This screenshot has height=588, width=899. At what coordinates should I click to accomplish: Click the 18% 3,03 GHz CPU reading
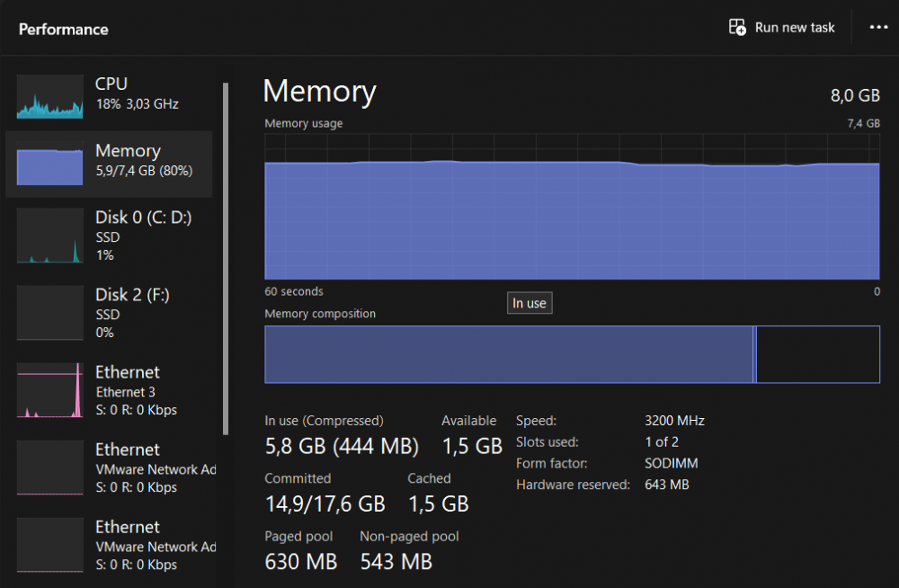(137, 104)
